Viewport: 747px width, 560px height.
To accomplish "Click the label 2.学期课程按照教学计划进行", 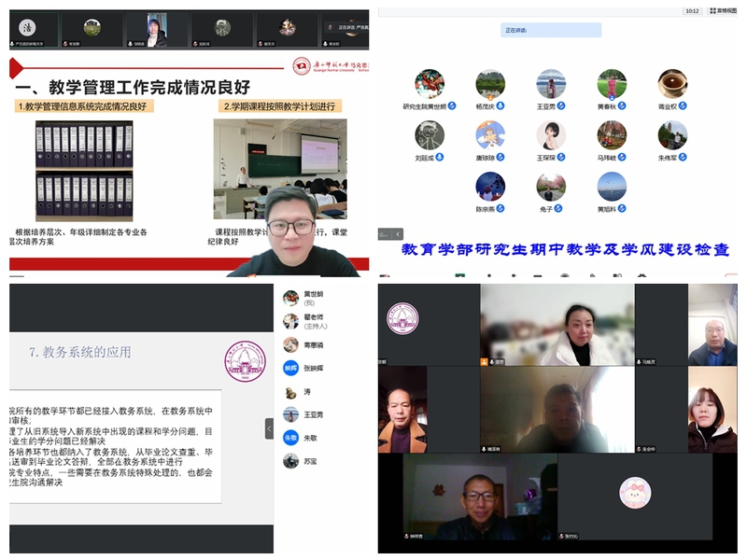I will coord(279,106).
